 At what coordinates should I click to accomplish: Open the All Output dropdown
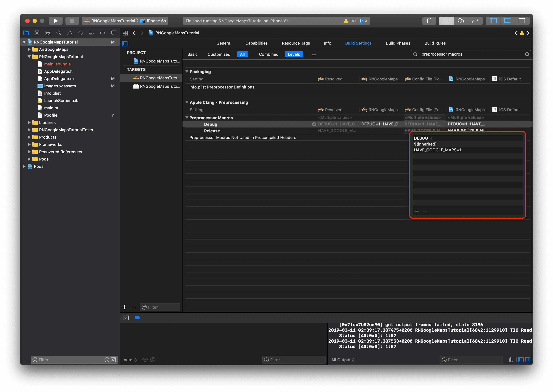tap(343, 360)
